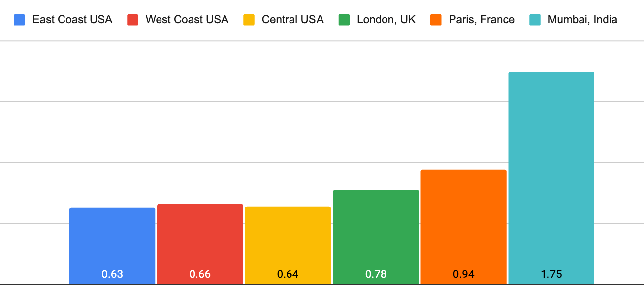Click the yellow Central USA legend swatch
This screenshot has width=644, height=304.
249,20
